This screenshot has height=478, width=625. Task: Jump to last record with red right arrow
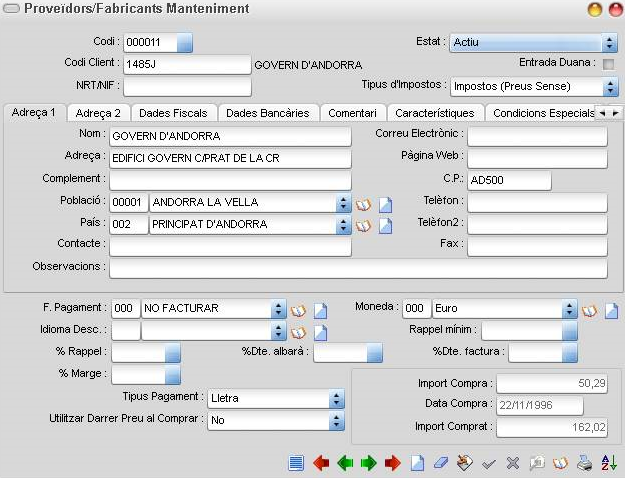point(393,463)
